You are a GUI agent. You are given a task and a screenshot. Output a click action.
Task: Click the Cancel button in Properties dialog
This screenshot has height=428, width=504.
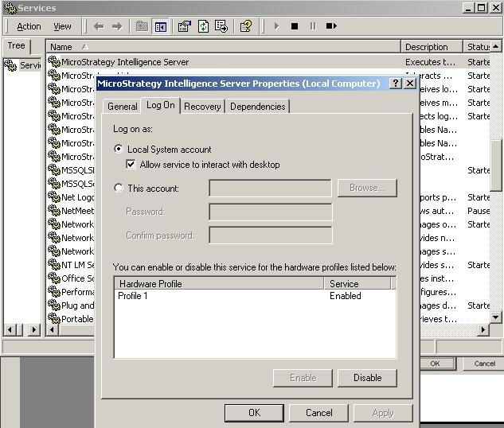tap(318, 413)
